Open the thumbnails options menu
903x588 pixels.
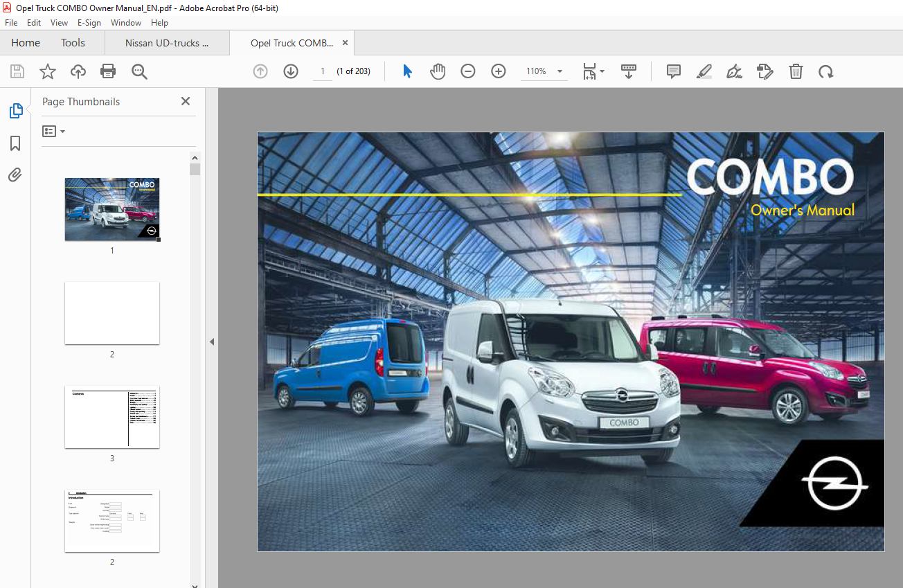53,131
